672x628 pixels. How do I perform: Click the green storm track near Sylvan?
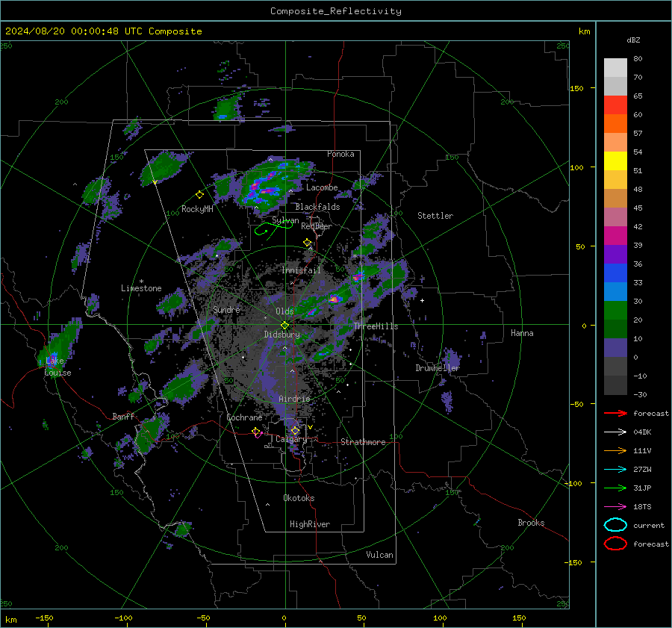point(273,228)
